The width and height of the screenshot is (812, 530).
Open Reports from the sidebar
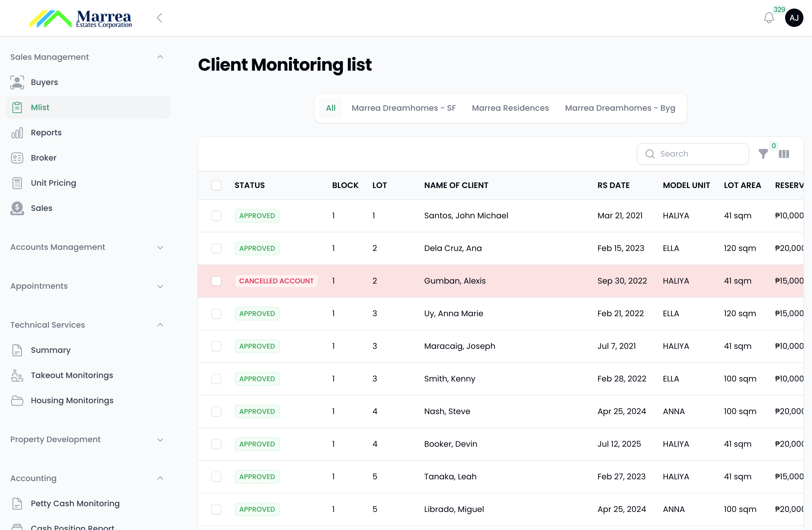coord(46,132)
